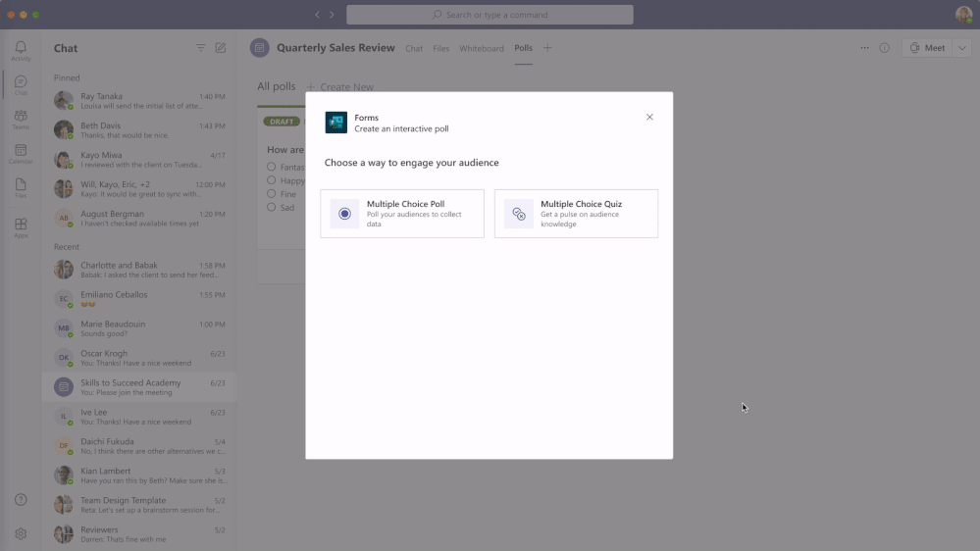The image size is (980, 551).
Task: Click the Forms app logo
Action: 336,123
